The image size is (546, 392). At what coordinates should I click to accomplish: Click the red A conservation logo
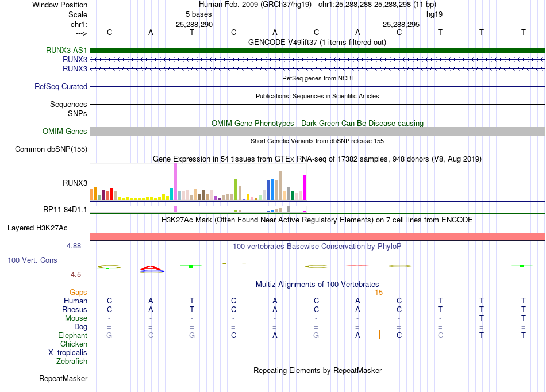151,268
